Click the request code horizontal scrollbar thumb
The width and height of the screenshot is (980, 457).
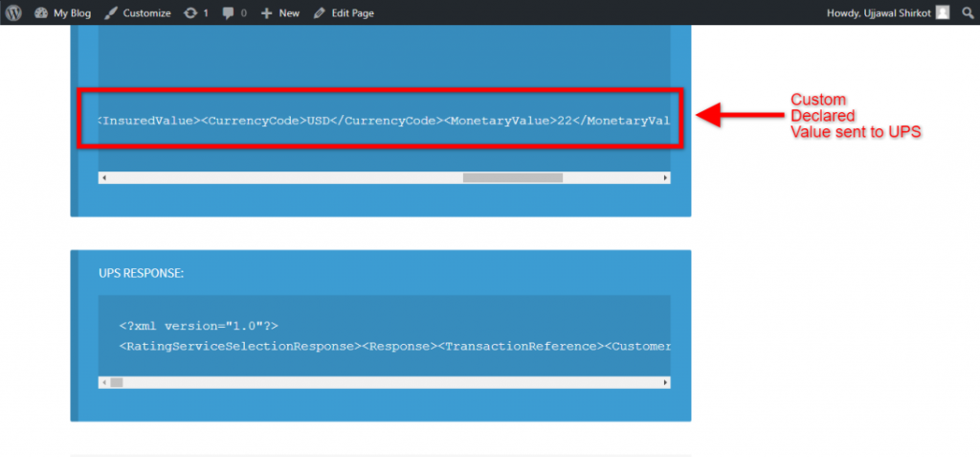pos(513,178)
